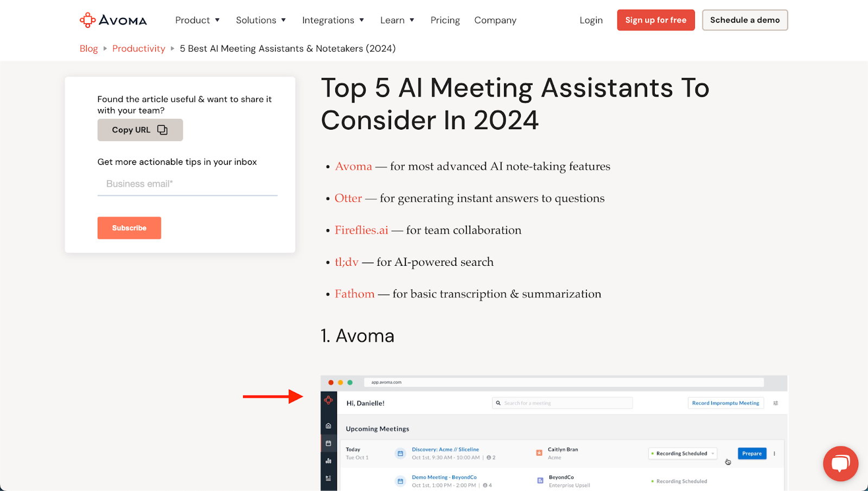Click the app.avoma.com address bar in the screenshot
Image resolution: width=868 pixels, height=491 pixels.
click(x=564, y=382)
